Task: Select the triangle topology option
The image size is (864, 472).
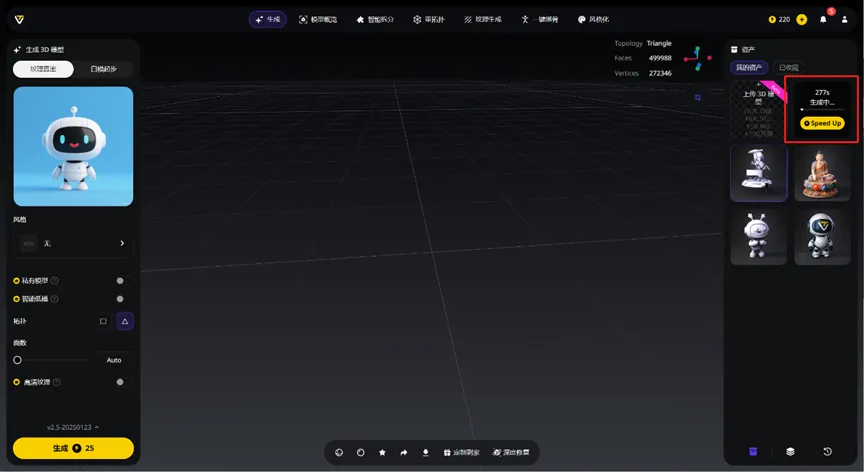Action: point(125,321)
